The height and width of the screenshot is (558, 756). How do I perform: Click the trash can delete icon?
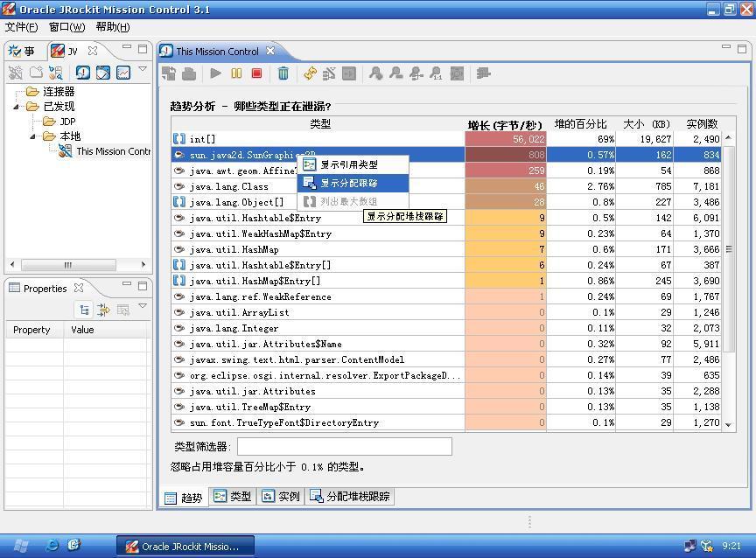pos(283,73)
